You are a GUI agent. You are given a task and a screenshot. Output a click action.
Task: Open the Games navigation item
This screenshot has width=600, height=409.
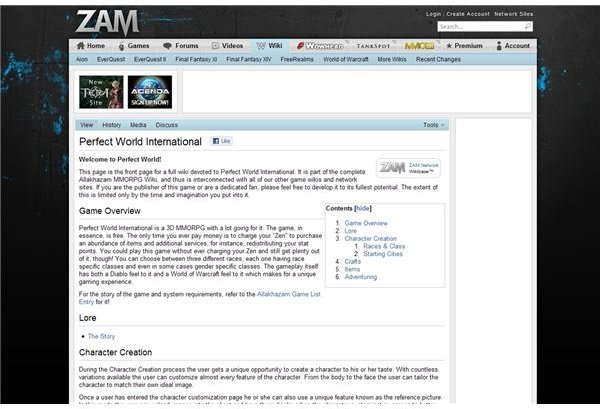(x=134, y=46)
